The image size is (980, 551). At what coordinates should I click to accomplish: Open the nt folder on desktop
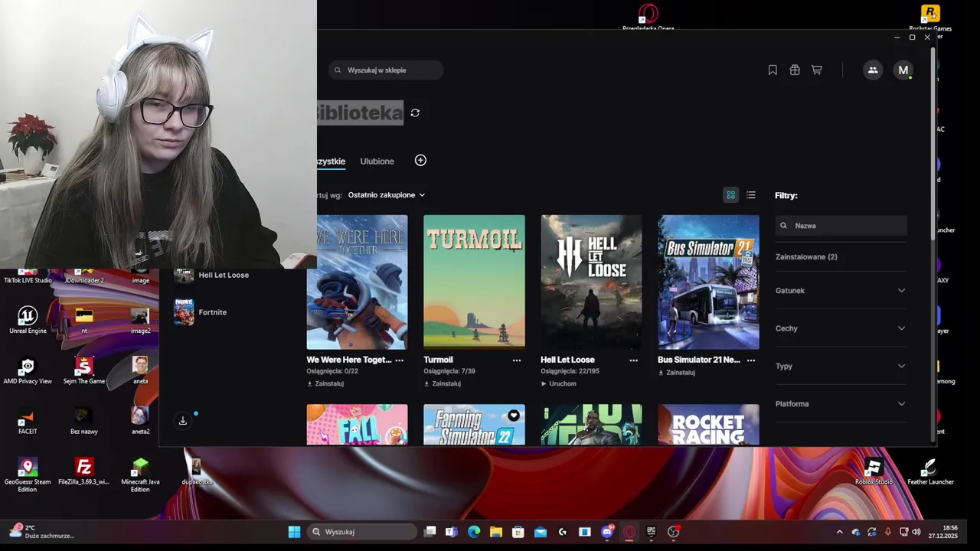(x=84, y=321)
